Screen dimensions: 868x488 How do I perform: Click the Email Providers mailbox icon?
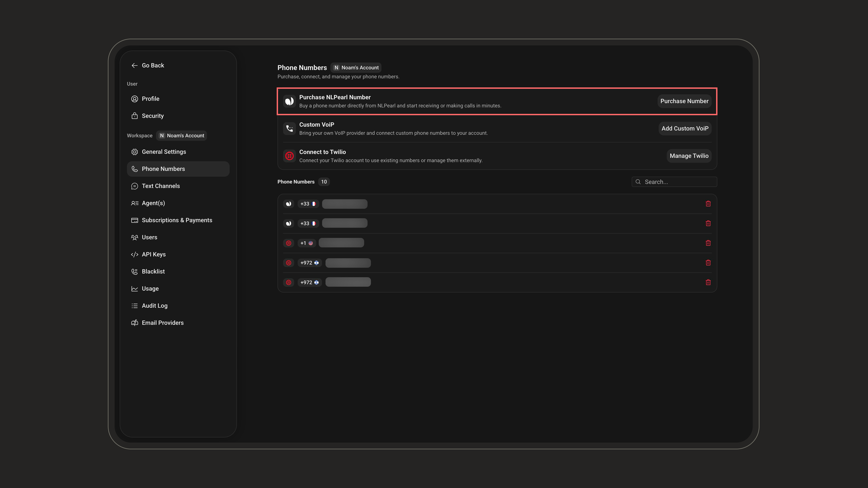pyautogui.click(x=134, y=323)
